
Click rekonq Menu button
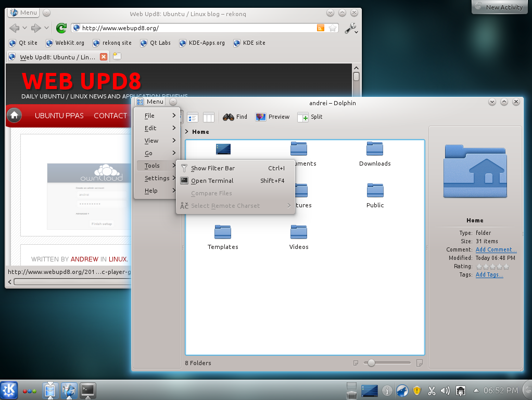point(24,12)
